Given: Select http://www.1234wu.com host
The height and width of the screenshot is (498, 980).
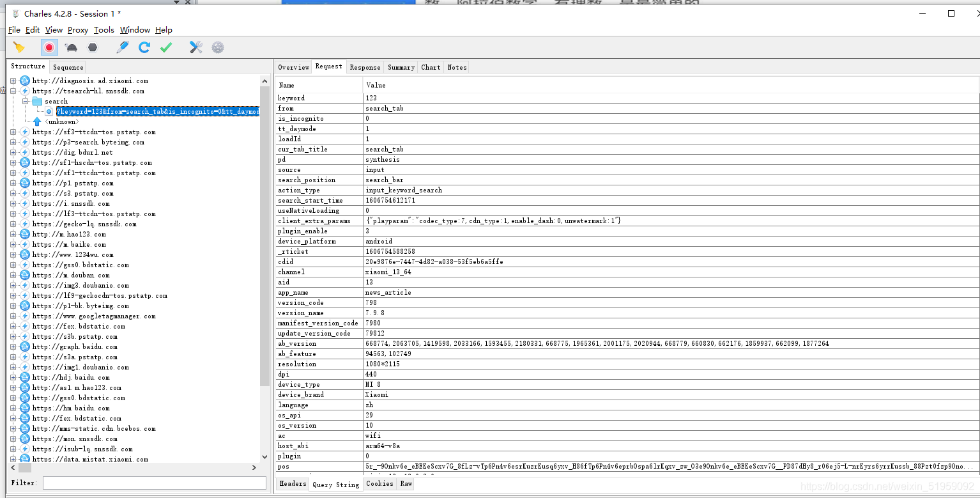Looking at the screenshot, I should coord(73,254).
